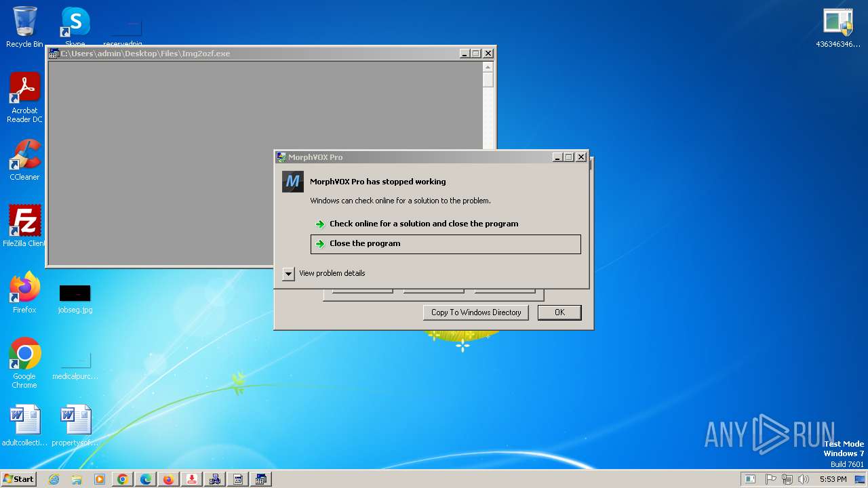The height and width of the screenshot is (488, 868).
Task: Select the medicalpurc... file on desktop
Action: pos(75,365)
